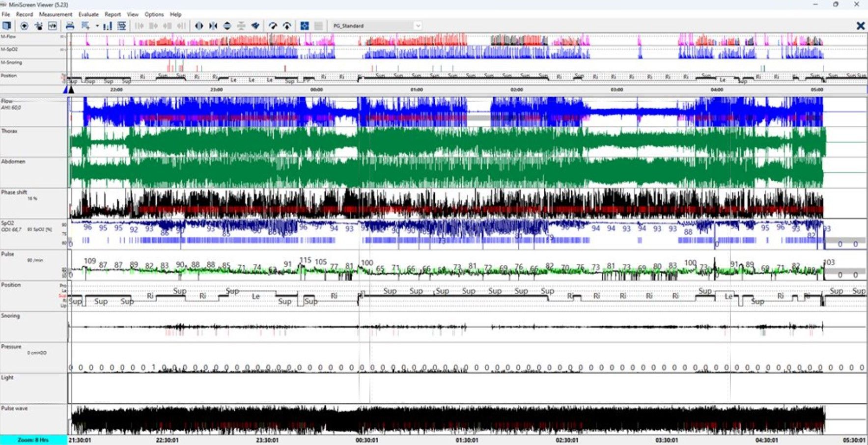Click the bar chart statistics toolbar icon
Viewport: 868px width, 445px height.
[107, 26]
